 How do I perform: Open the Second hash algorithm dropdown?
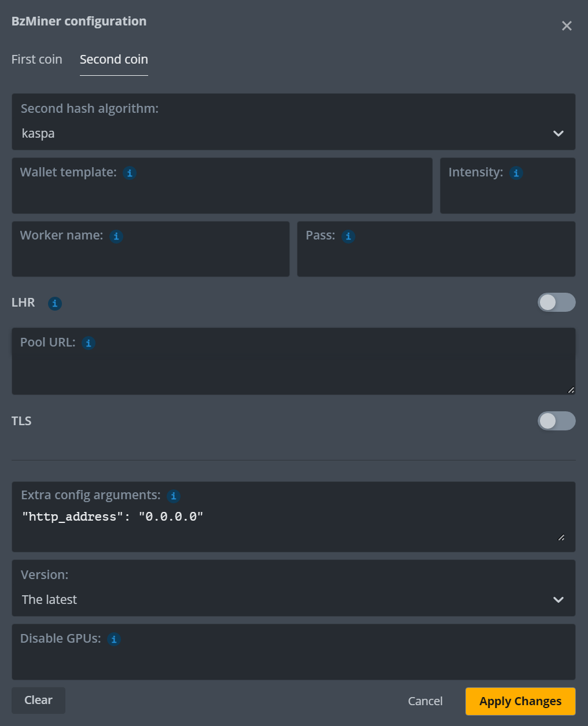click(x=293, y=134)
